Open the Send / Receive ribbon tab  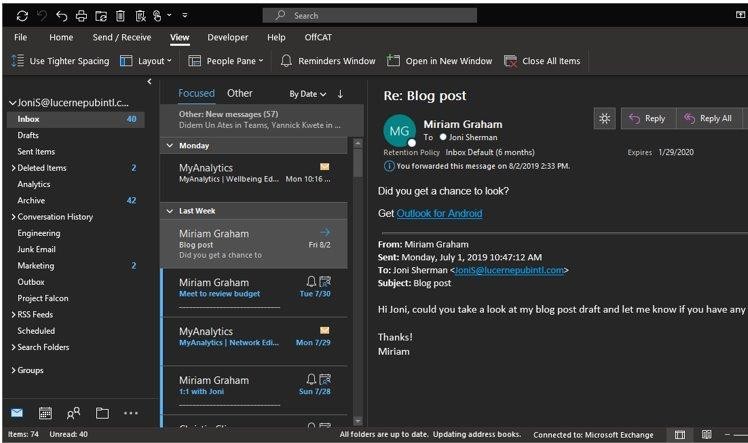point(122,37)
